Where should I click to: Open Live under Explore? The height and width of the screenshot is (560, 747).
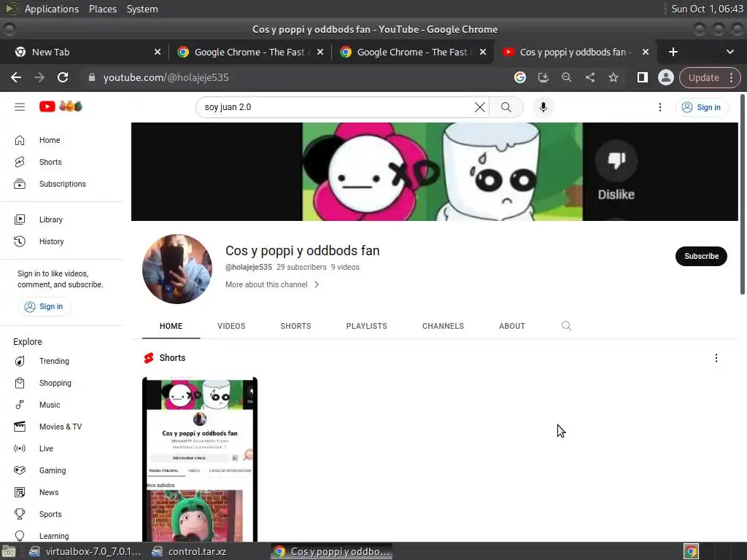(x=61, y=448)
